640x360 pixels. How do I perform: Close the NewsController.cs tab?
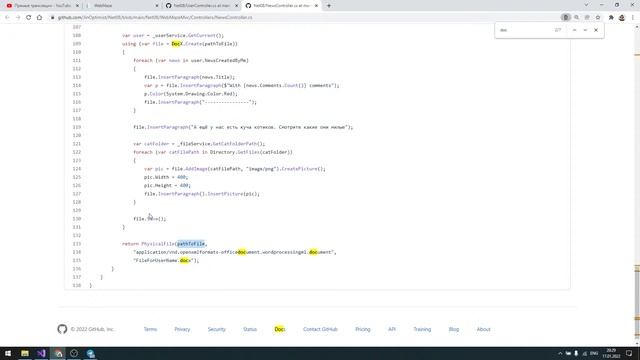[316, 6]
